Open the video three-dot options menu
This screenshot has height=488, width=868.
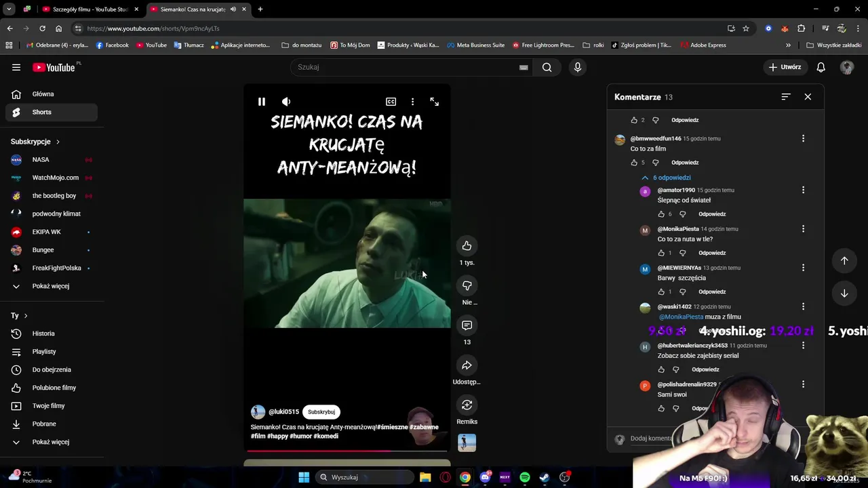(x=412, y=102)
